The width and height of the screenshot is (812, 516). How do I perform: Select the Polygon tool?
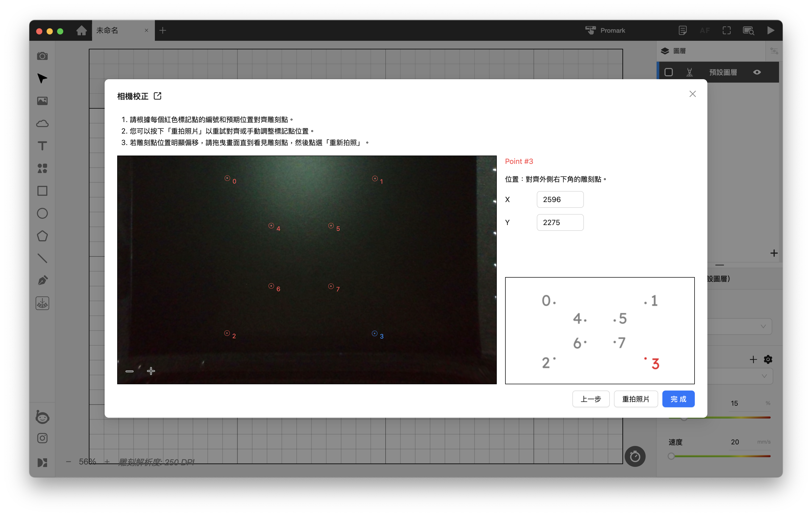(x=42, y=236)
